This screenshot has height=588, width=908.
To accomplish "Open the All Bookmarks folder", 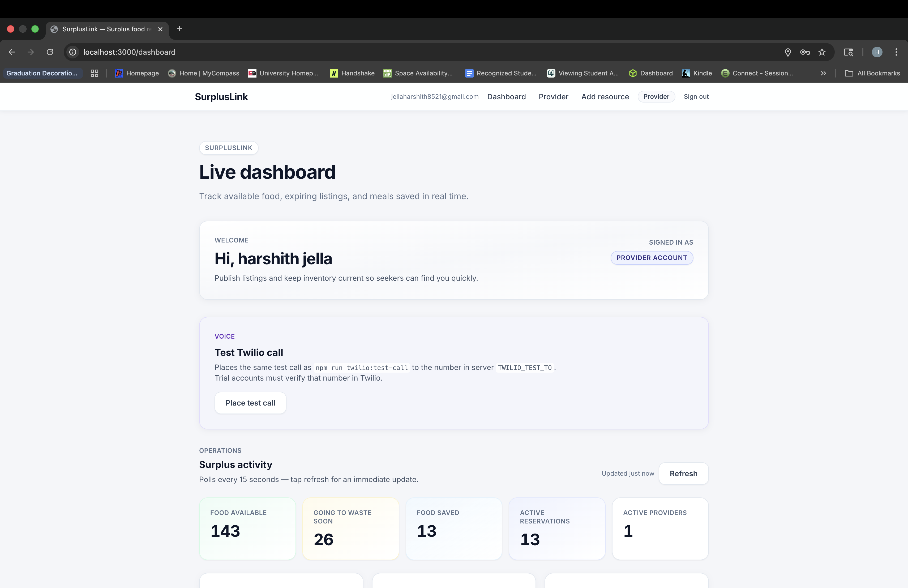I will coord(872,73).
